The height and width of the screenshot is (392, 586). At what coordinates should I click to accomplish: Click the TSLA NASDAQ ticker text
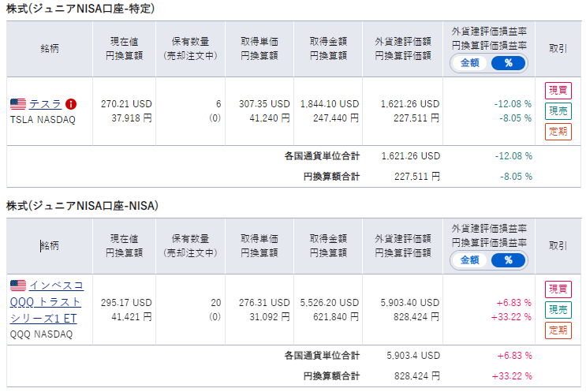coord(43,120)
